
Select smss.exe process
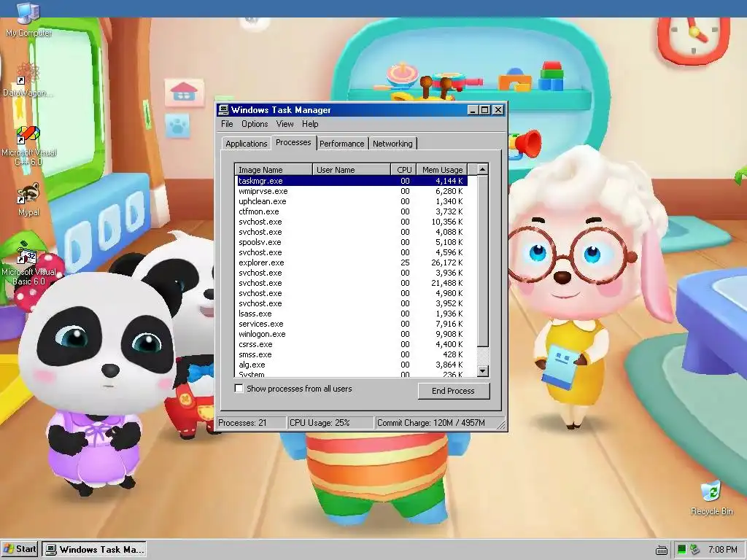352,354
